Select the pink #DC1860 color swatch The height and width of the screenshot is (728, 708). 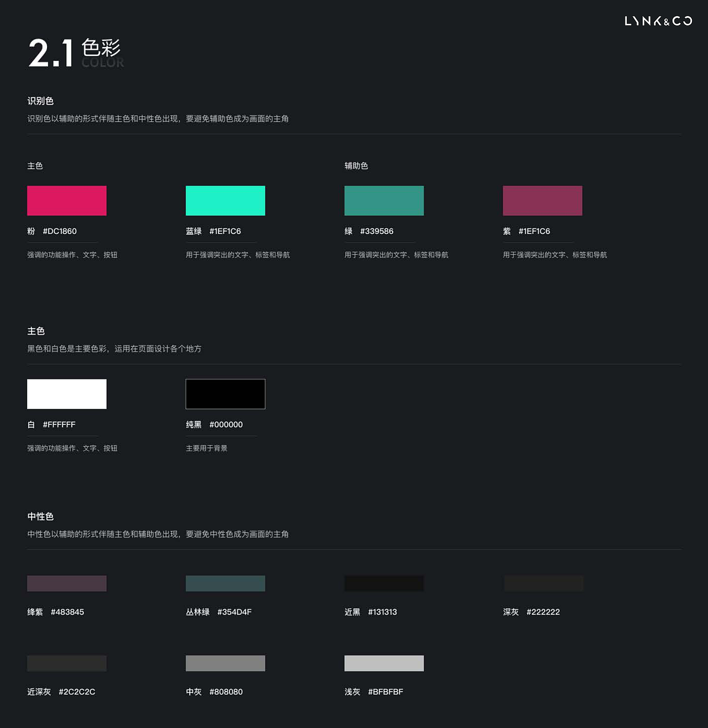pyautogui.click(x=66, y=200)
